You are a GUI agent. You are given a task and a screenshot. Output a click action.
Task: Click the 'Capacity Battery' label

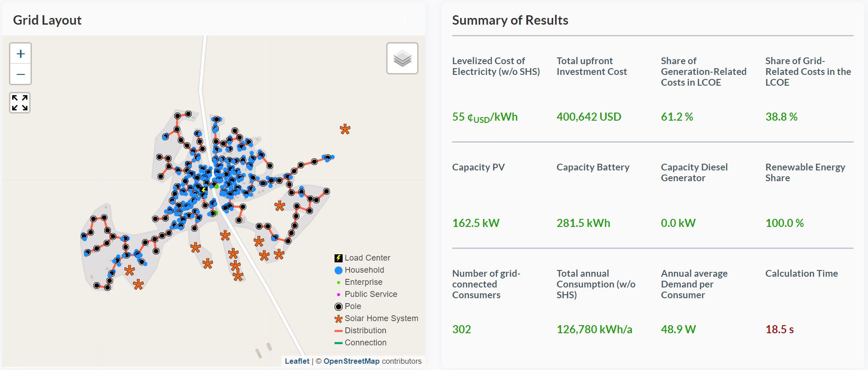[x=593, y=167]
